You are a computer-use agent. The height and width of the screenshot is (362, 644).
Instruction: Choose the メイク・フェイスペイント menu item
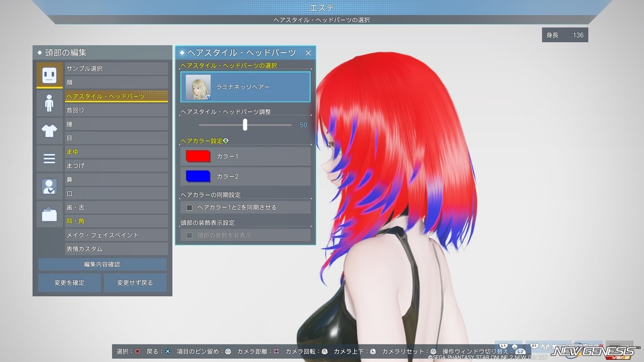(x=116, y=235)
